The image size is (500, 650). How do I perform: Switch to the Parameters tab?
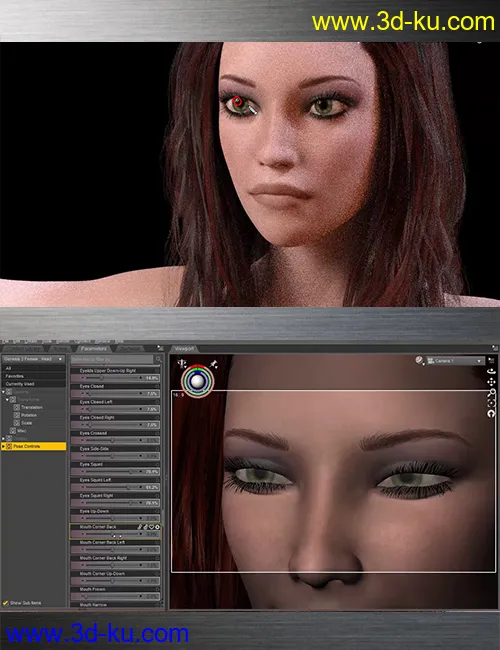tap(94, 349)
